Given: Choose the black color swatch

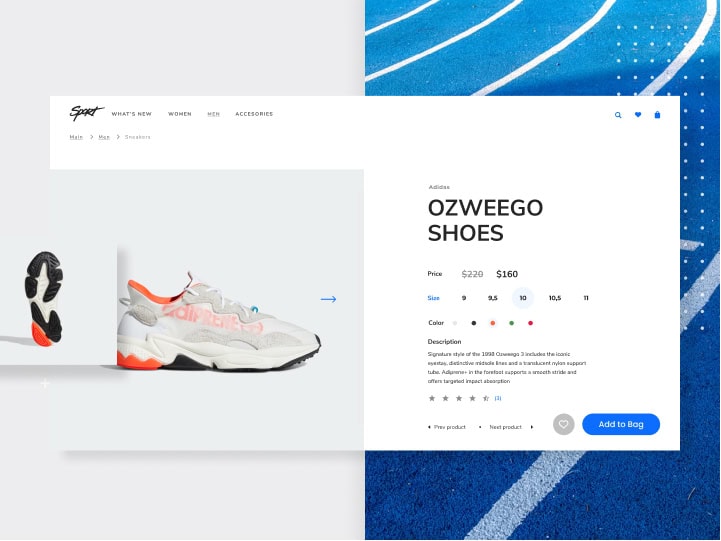Looking at the screenshot, I should pyautogui.click(x=474, y=323).
